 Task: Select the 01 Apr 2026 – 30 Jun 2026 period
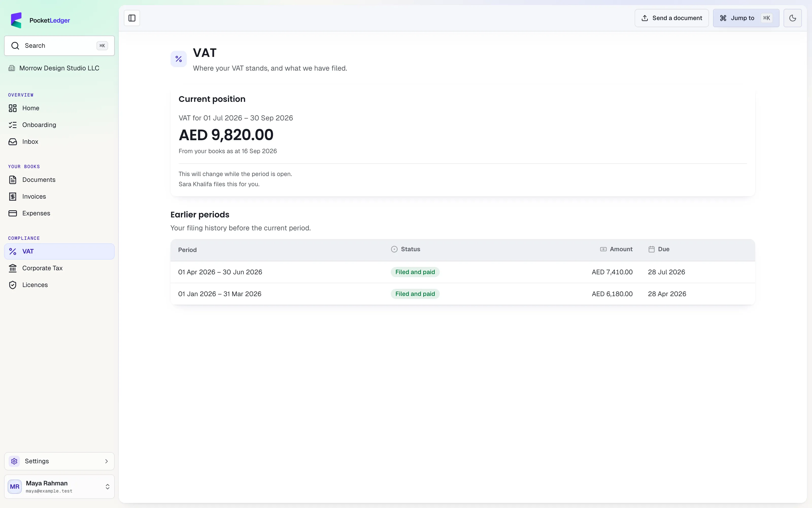[x=220, y=272]
